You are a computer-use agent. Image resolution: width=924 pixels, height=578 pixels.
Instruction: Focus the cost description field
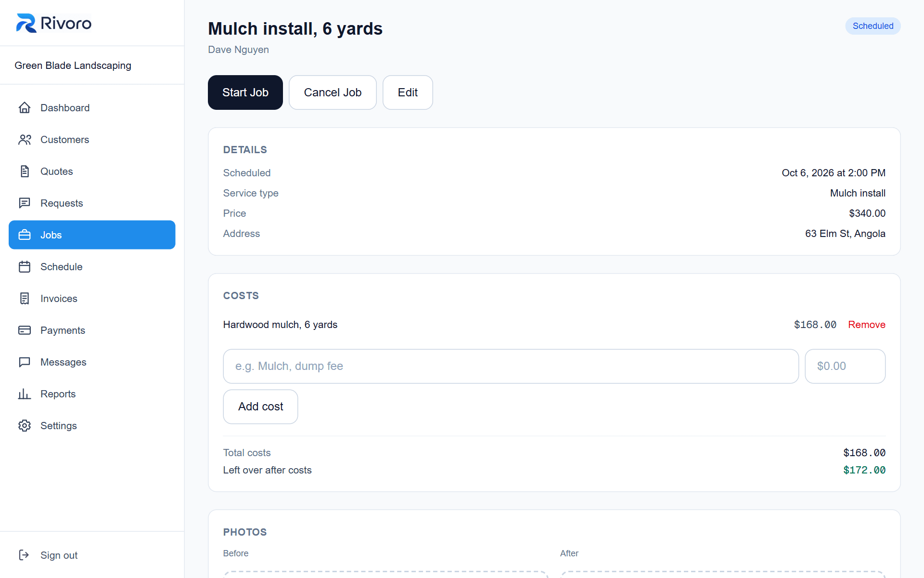[x=511, y=366]
